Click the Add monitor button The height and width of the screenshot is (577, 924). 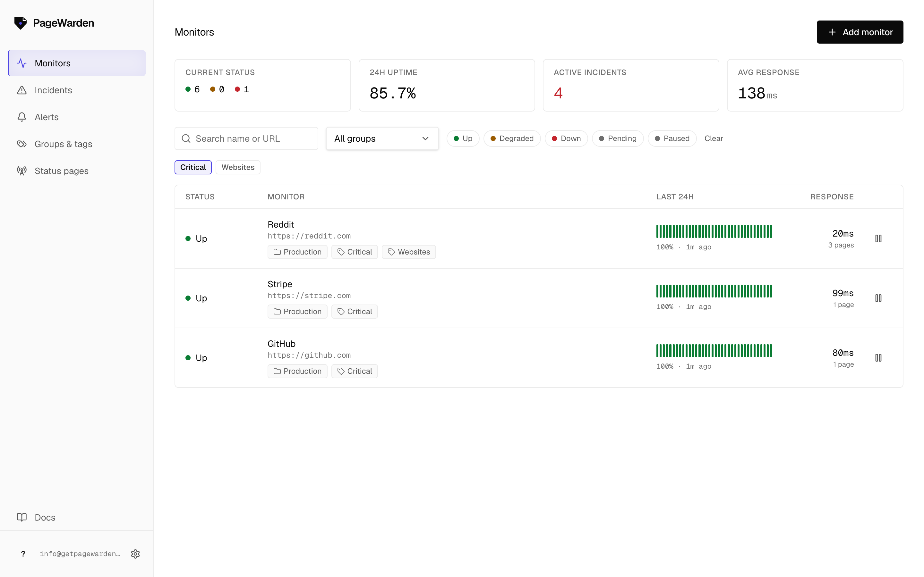pos(860,32)
